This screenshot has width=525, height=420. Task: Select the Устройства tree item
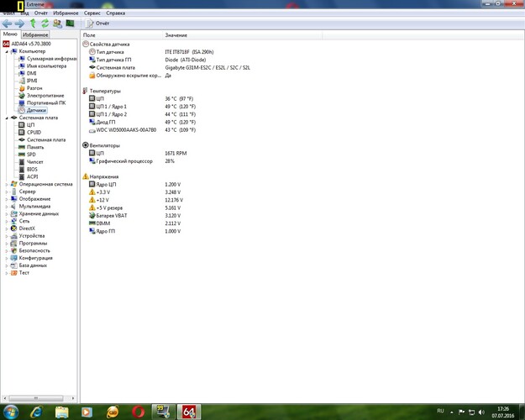pyautogui.click(x=31, y=236)
